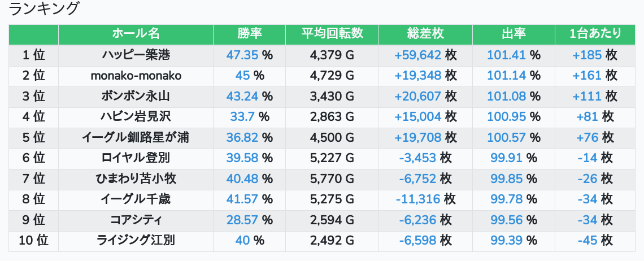Select the 1 位 rank cell
This screenshot has height=261, width=644.
tap(34, 55)
